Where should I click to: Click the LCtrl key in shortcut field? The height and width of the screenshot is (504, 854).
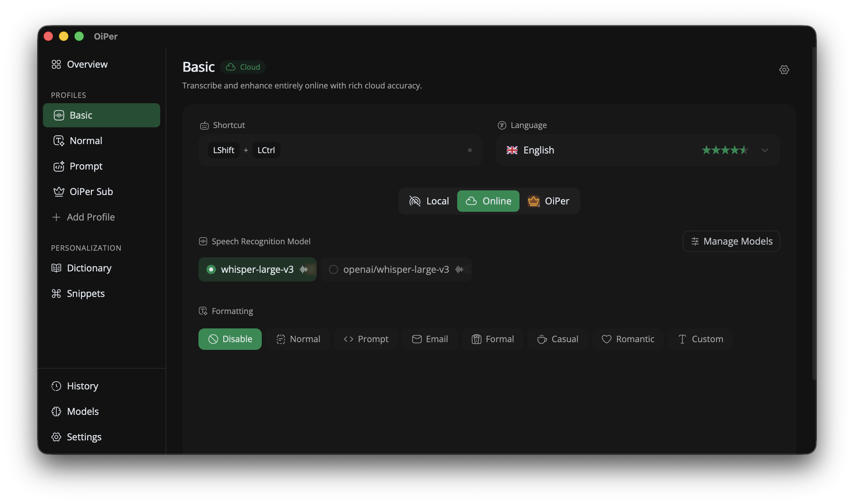[x=266, y=150]
